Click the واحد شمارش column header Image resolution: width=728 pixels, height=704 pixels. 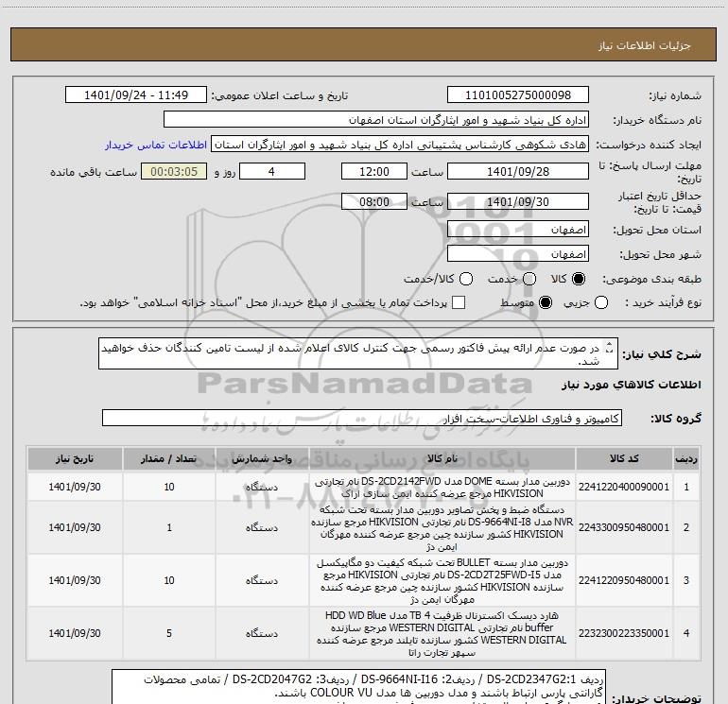[262, 459]
